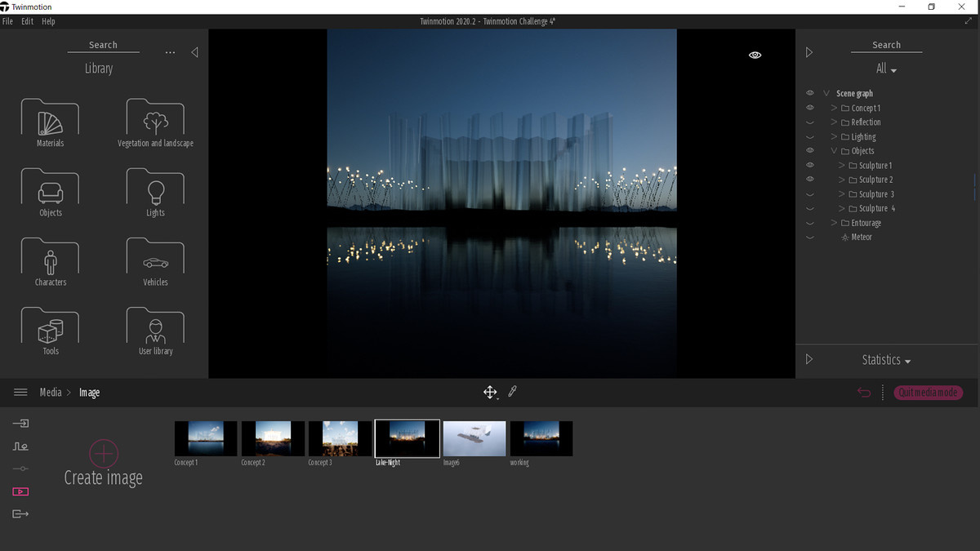This screenshot has width=980, height=551.
Task: Hide Sculpture 2 in scene graph
Action: (x=810, y=179)
